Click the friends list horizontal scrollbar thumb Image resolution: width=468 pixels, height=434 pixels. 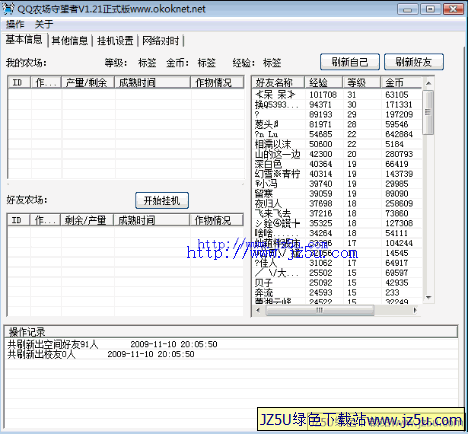[x=320, y=310]
